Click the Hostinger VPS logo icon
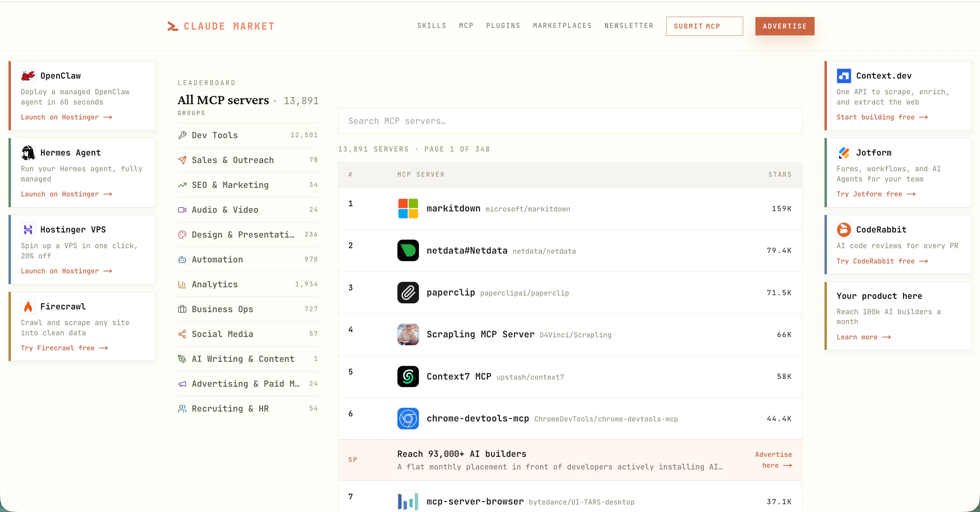Image resolution: width=980 pixels, height=512 pixels. 28,229
